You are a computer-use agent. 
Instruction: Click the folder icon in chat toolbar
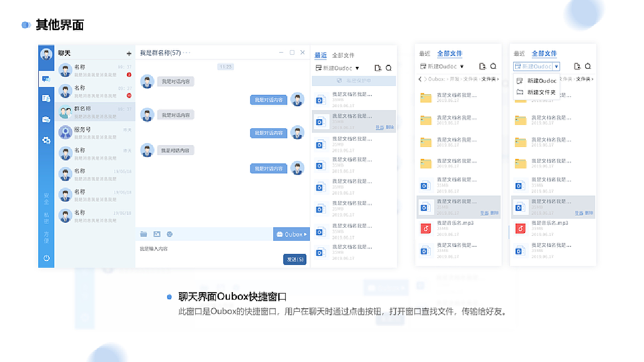144,234
